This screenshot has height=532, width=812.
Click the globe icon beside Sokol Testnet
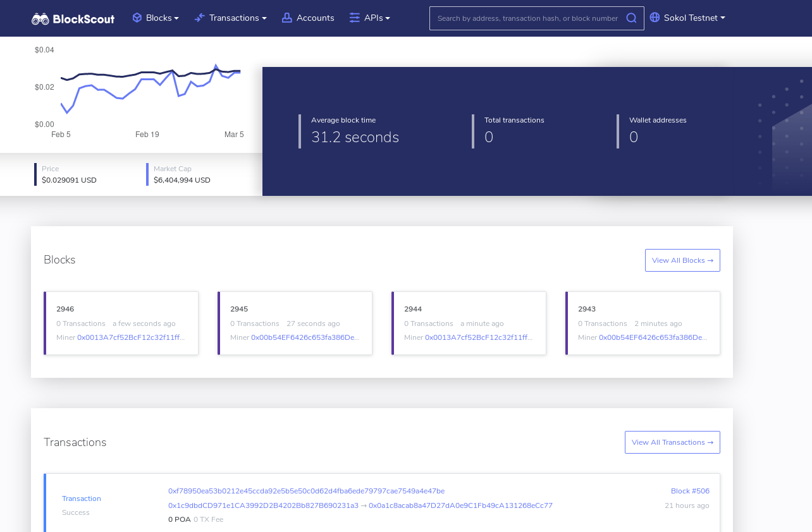click(x=655, y=18)
